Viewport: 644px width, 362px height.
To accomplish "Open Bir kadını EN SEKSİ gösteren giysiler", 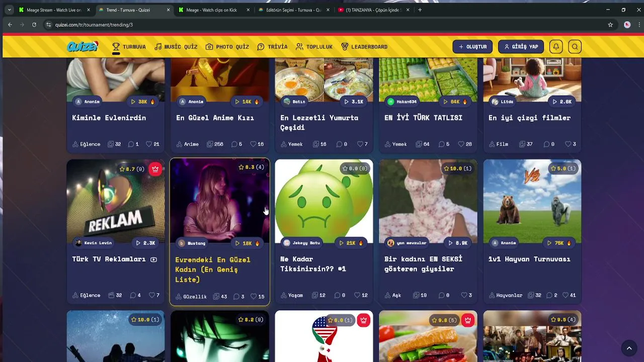I will point(423,264).
